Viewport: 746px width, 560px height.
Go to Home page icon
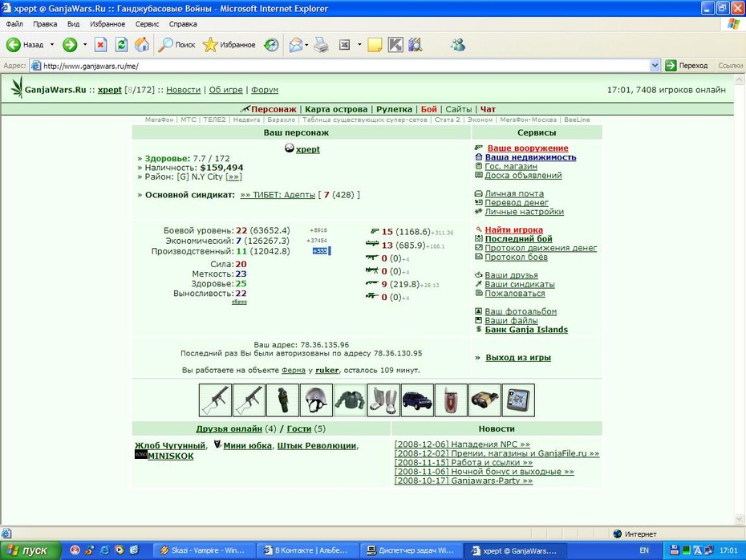[142, 45]
